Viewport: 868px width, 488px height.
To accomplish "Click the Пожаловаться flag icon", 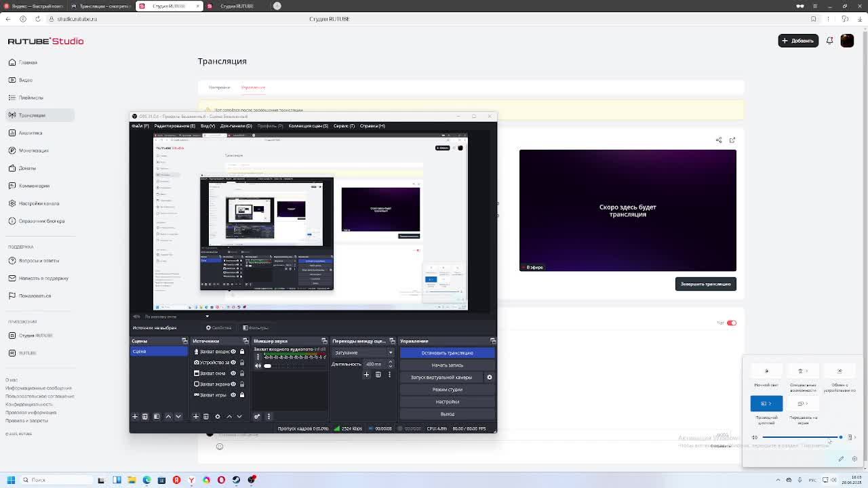I will click(x=12, y=296).
